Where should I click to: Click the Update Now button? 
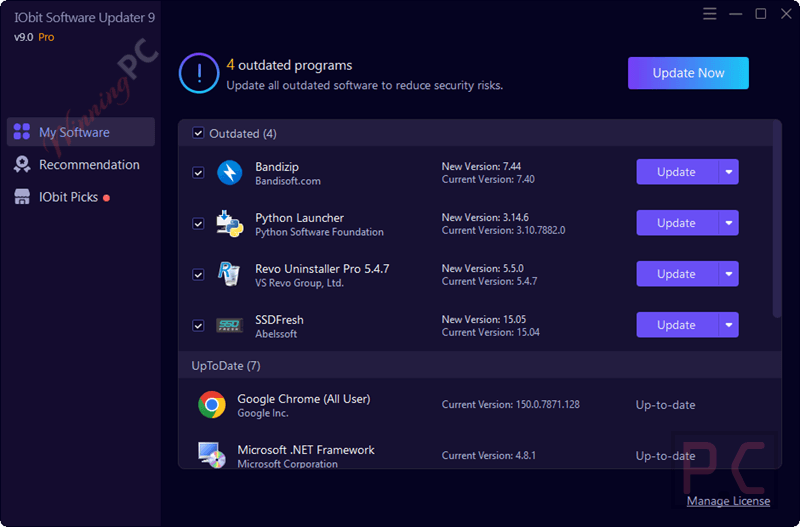688,73
